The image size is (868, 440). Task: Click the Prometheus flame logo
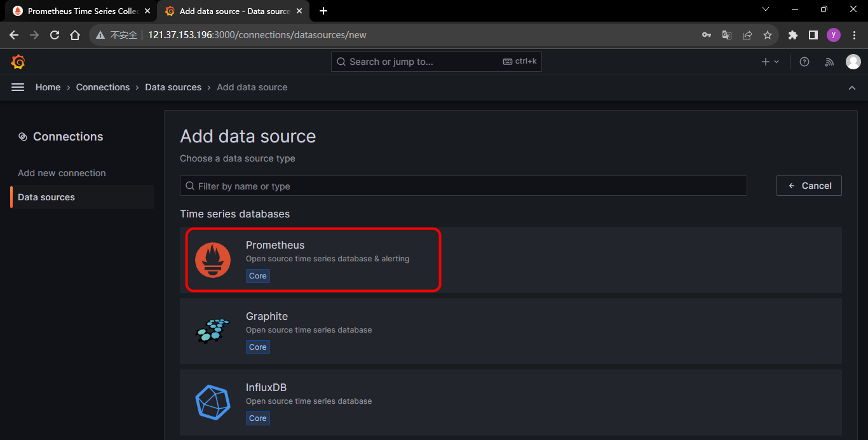tap(213, 260)
